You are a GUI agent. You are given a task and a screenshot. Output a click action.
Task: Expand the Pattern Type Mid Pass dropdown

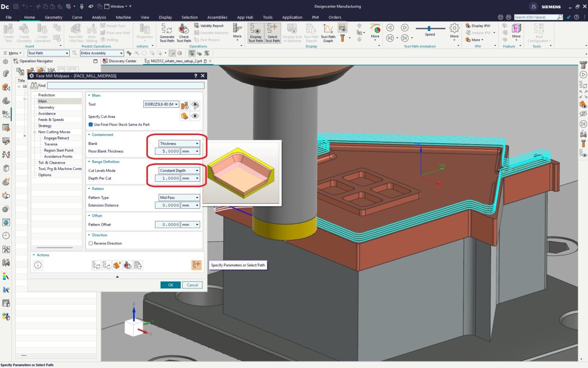coord(179,197)
